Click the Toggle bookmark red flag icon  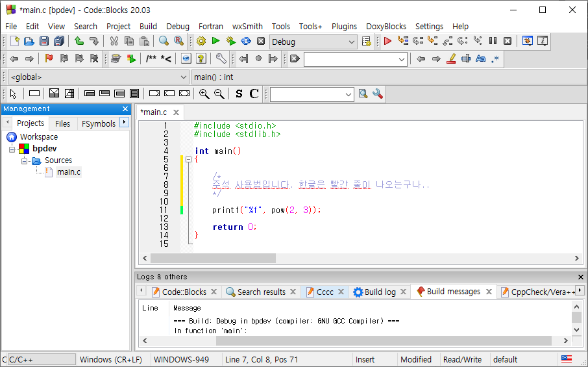pos(49,58)
